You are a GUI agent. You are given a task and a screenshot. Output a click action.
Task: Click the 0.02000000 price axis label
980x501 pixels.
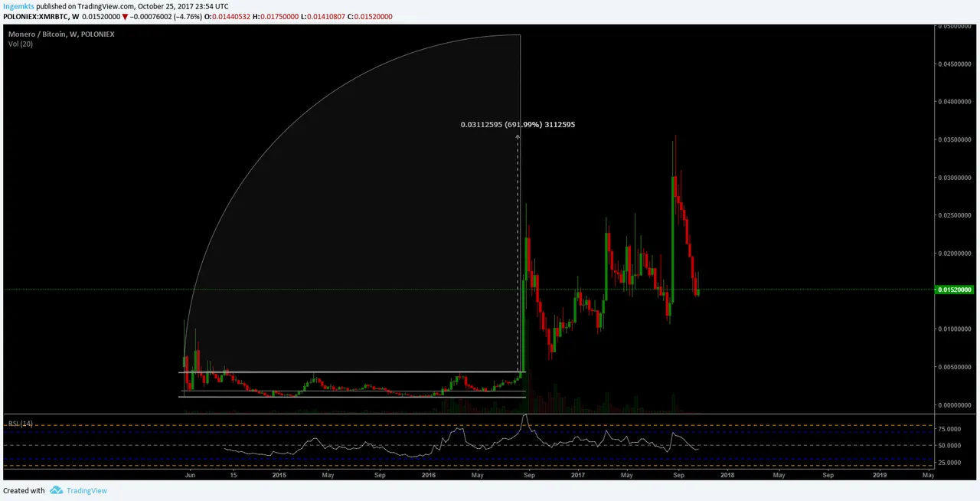pos(955,254)
